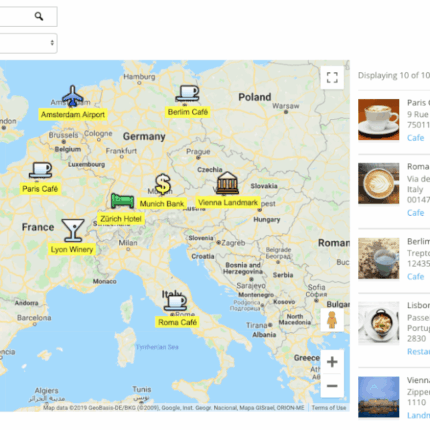Click the Cafe category link under Berlin listing

[x=415, y=276]
